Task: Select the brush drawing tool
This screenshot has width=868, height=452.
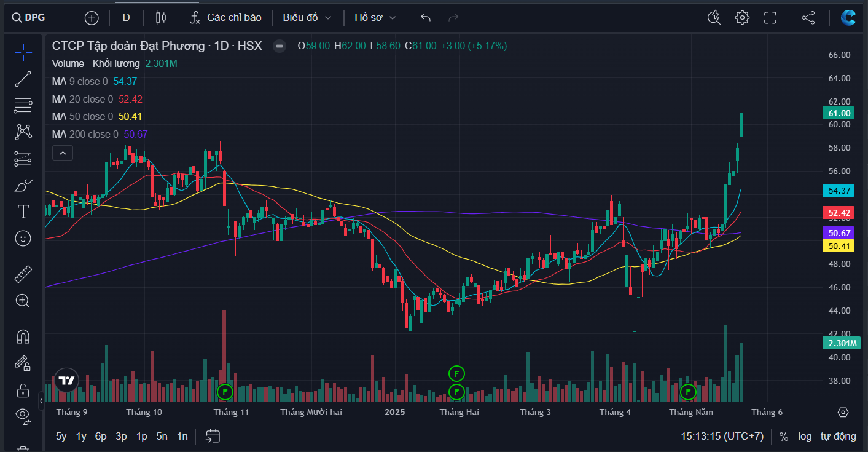Action: point(23,185)
